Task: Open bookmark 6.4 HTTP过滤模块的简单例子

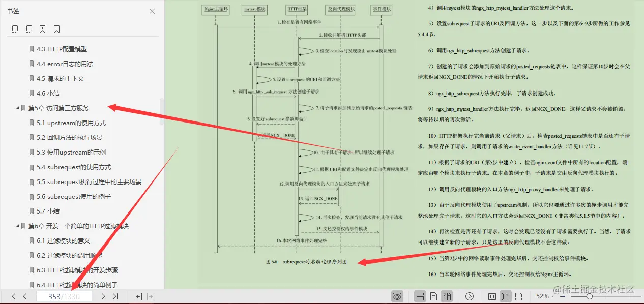Action: [77, 285]
